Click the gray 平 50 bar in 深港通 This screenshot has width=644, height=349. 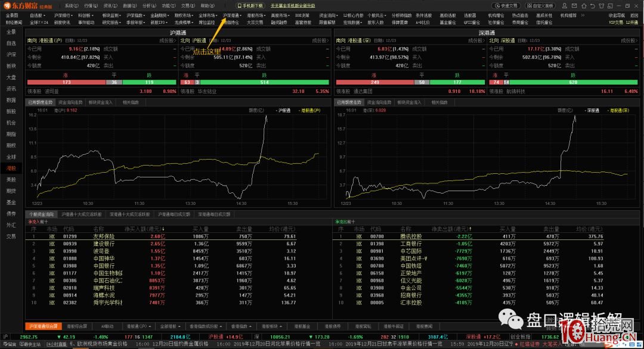[422, 82]
